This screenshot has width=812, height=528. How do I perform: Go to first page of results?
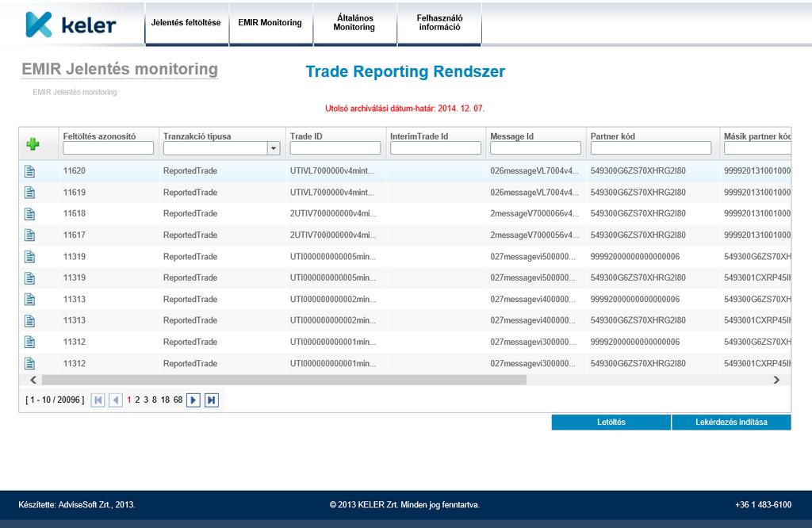click(98, 400)
